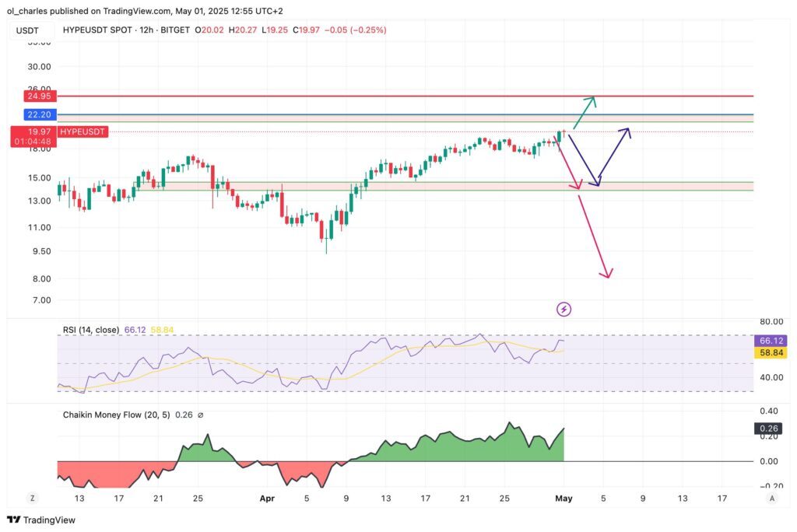
Task: Click the red 24.95 price level label
Action: tap(37, 96)
